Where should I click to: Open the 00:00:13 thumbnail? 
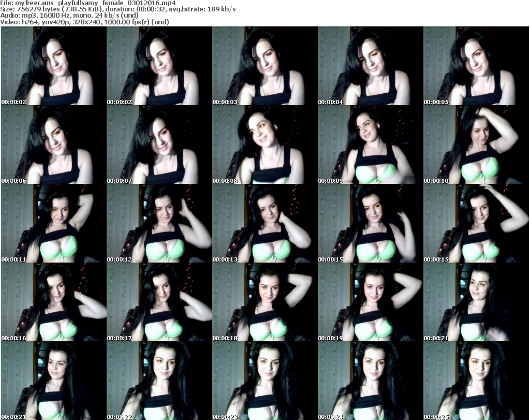point(264,224)
